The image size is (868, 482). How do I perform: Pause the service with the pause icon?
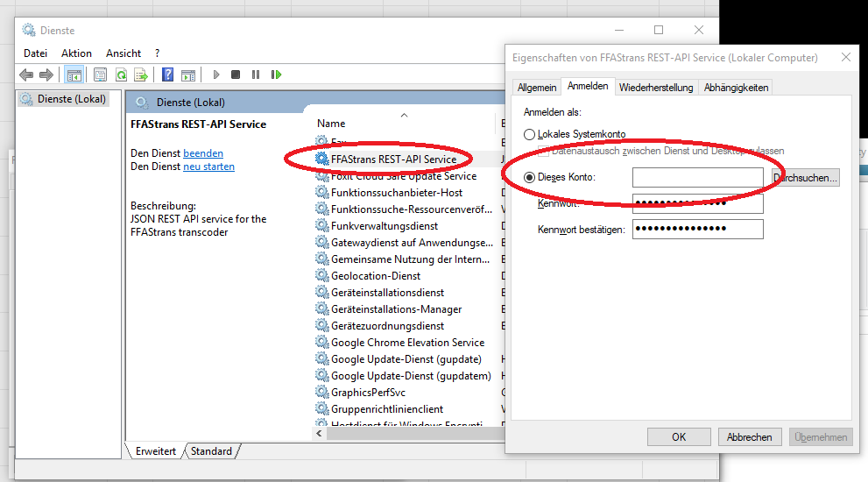click(x=255, y=74)
